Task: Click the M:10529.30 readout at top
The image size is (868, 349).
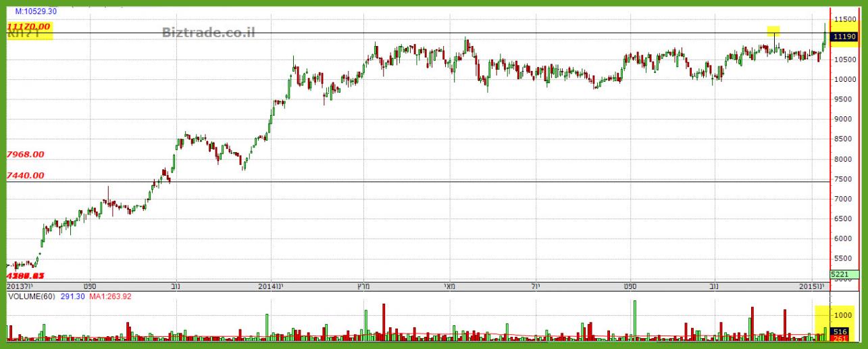Action: [x=35, y=11]
